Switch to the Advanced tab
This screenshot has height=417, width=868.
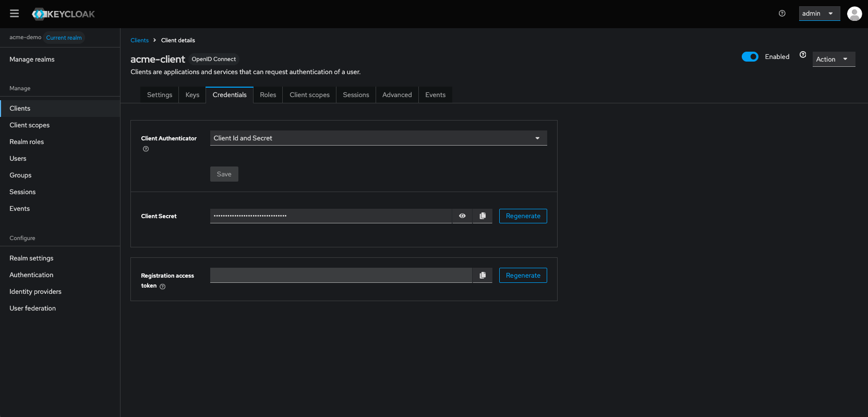pyautogui.click(x=397, y=95)
